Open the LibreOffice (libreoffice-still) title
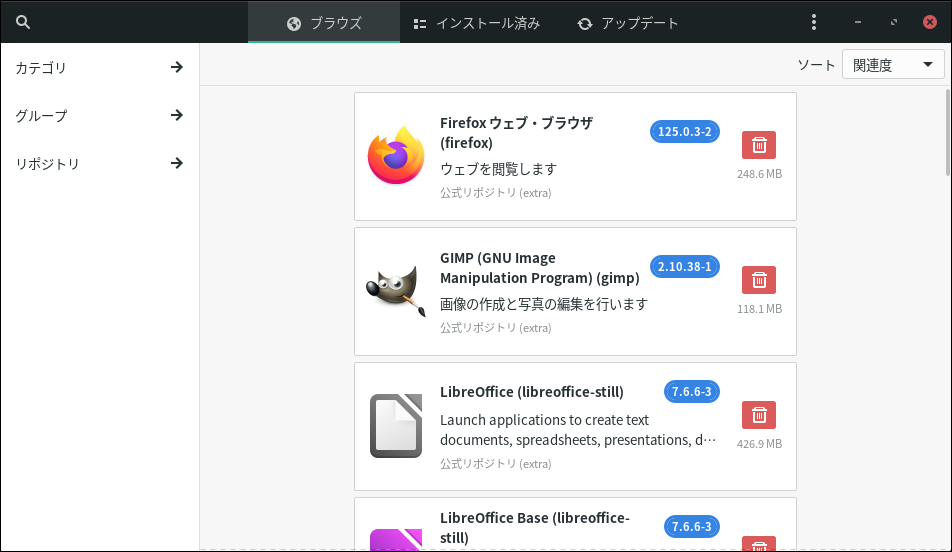The image size is (952, 552). coord(532,392)
